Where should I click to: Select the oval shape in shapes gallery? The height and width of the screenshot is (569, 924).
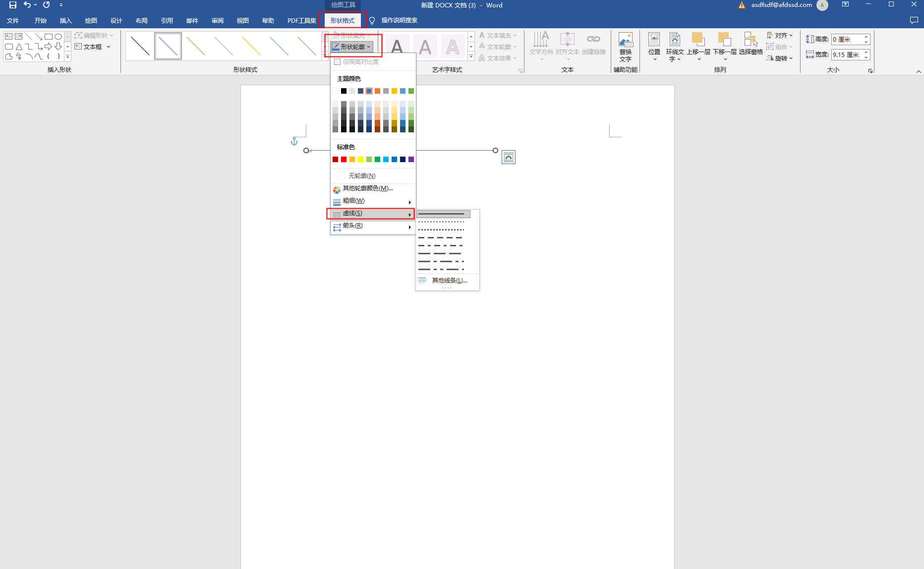point(58,36)
